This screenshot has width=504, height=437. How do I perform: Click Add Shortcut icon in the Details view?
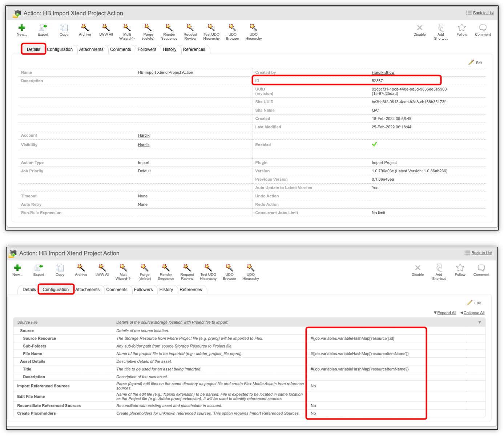point(440,28)
